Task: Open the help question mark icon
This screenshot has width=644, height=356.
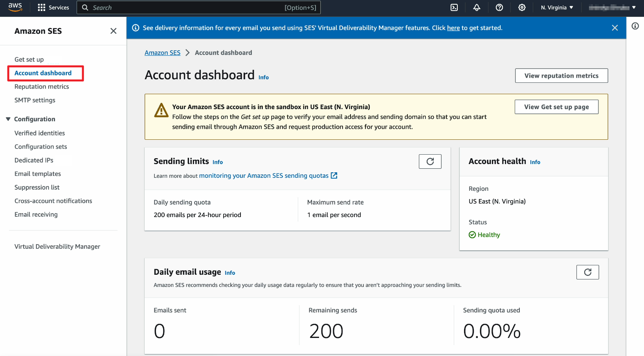Action: 499,7
